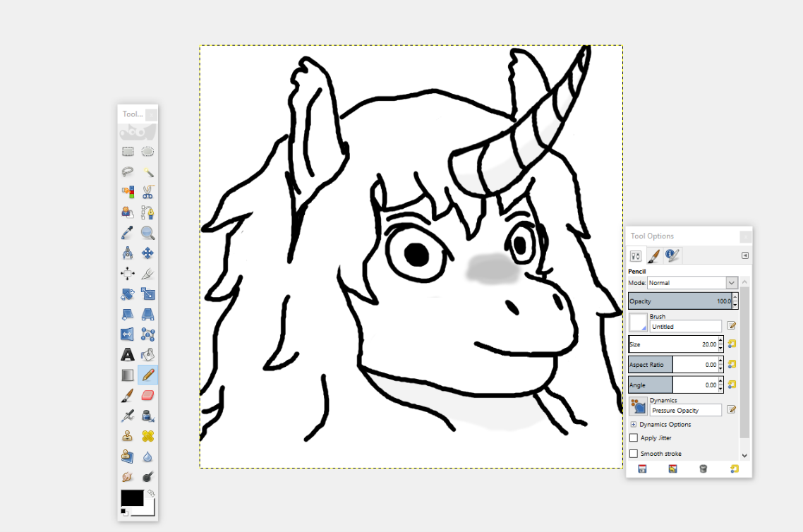Select the Airbrush tool
The height and width of the screenshot is (532, 803).
point(128,416)
